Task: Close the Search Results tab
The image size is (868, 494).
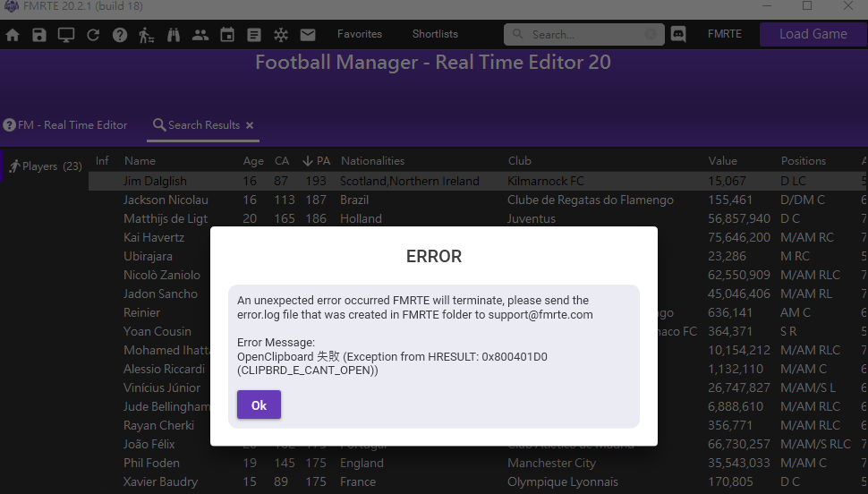Action: click(250, 125)
